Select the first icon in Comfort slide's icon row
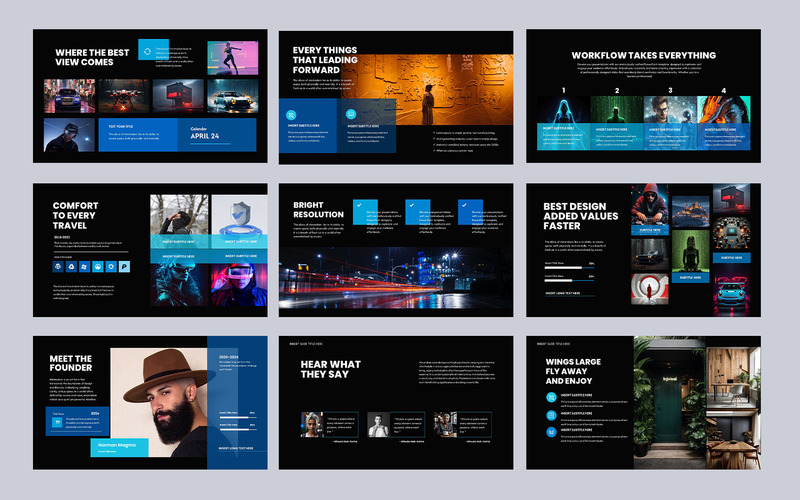 coord(58,267)
